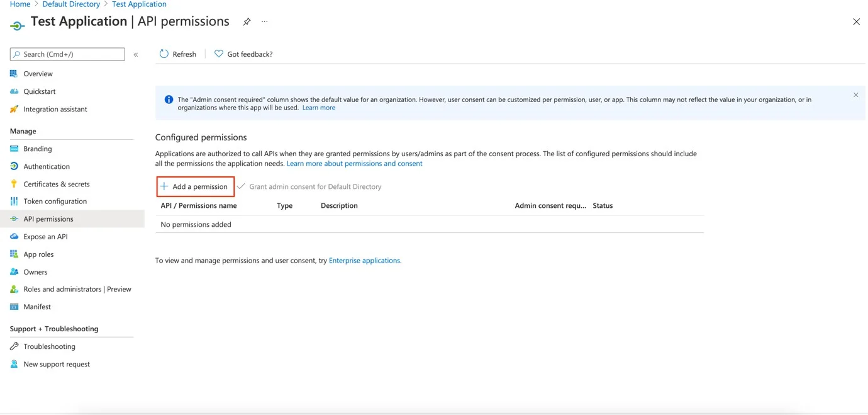Click the Expose an API cloud icon
The height and width of the screenshot is (415, 868).
[14, 237]
